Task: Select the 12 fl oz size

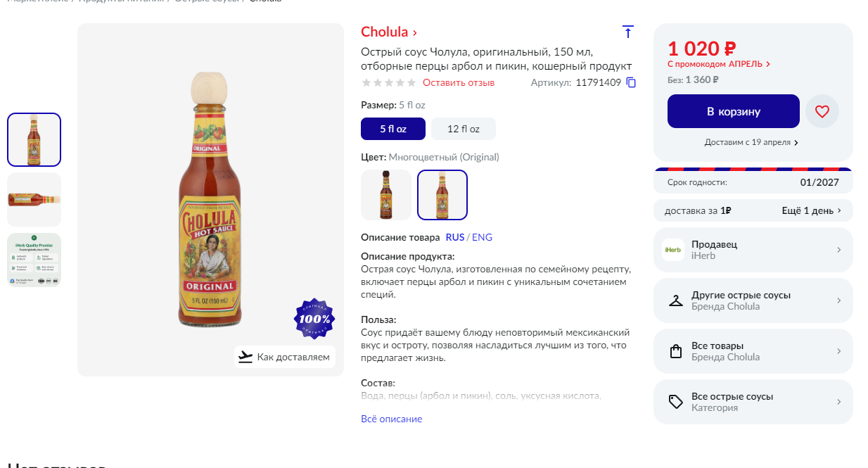Action: click(463, 129)
